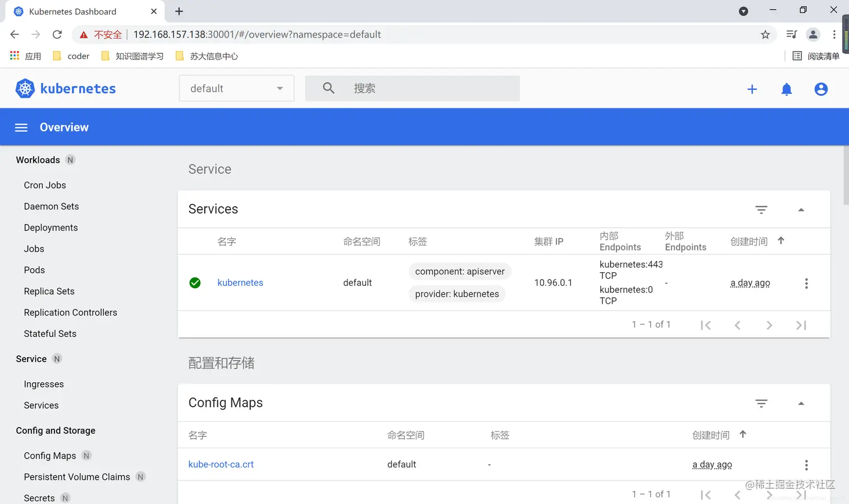849x504 pixels.
Task: Open Cron Jobs in sidebar
Action: (45, 185)
